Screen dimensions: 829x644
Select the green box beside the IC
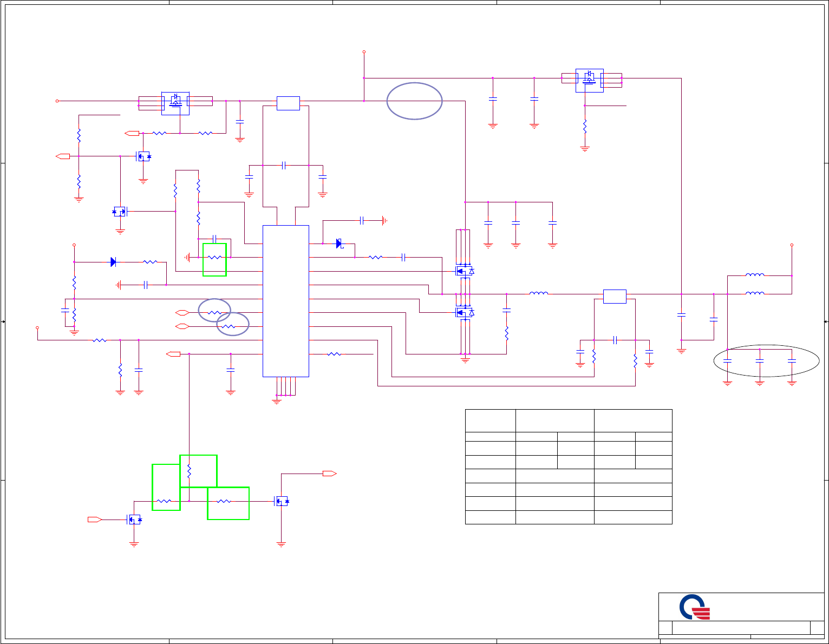click(214, 260)
